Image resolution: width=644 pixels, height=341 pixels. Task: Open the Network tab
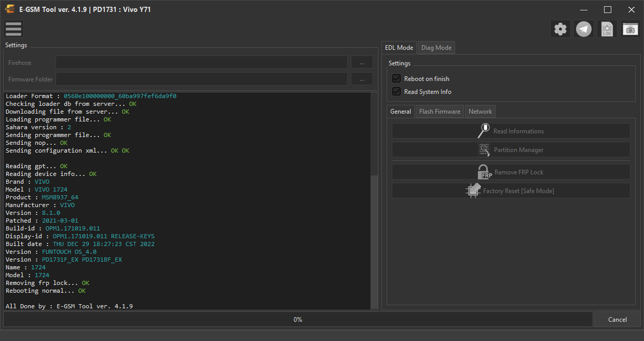480,111
